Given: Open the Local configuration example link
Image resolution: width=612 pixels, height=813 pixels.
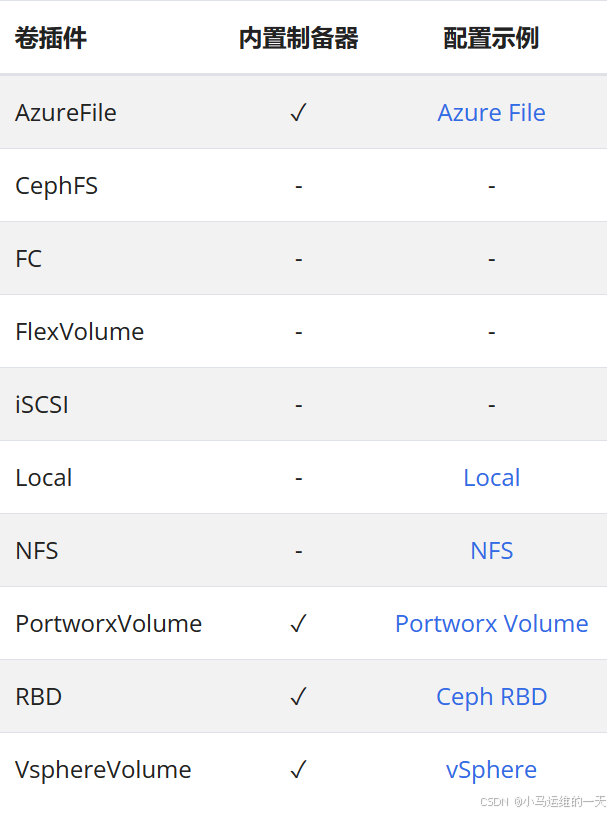Looking at the screenshot, I should pos(491,478).
